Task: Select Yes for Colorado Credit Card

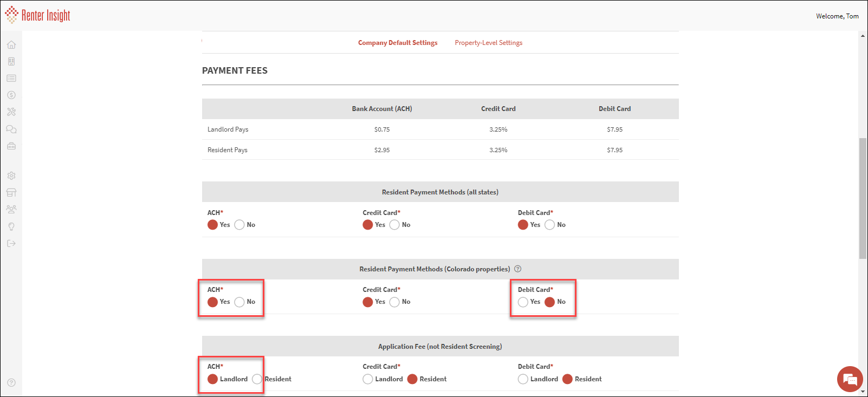Action: click(x=368, y=302)
